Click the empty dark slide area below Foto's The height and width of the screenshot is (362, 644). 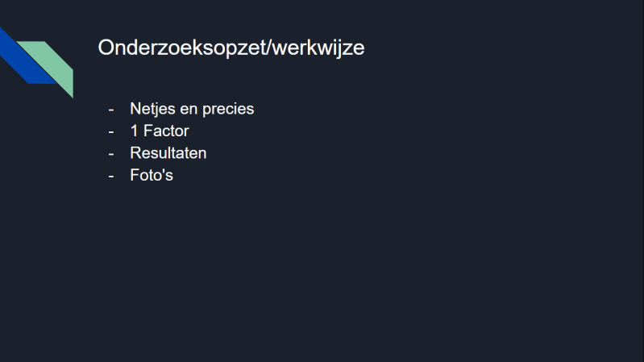(322, 266)
